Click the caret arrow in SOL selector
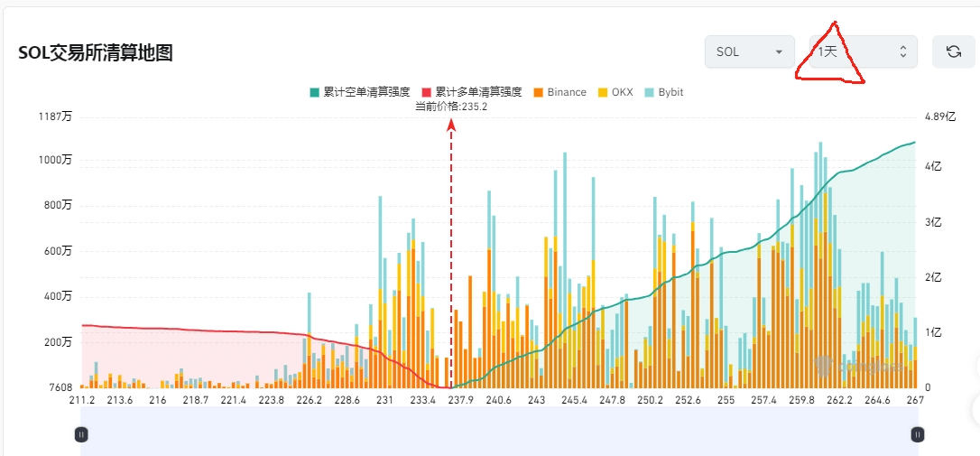Viewport: 980px width, 456px height. [x=778, y=52]
